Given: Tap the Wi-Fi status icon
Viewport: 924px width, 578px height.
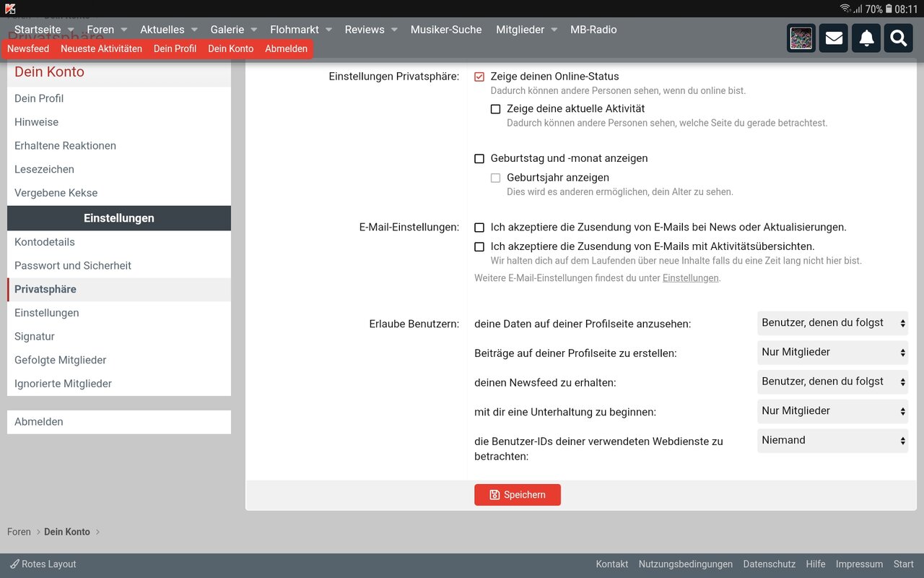Looking at the screenshot, I should (x=845, y=9).
